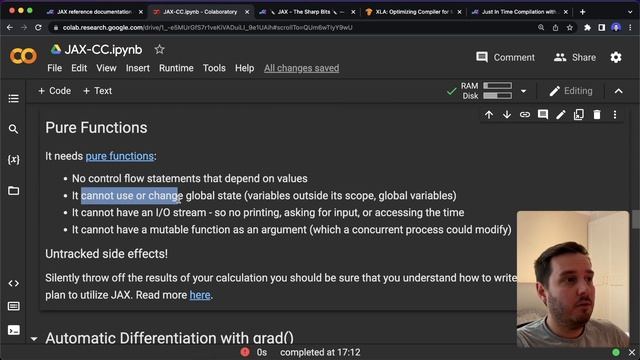Edit the cell with pencil icon
This screenshot has height=360, width=640.
click(x=561, y=115)
